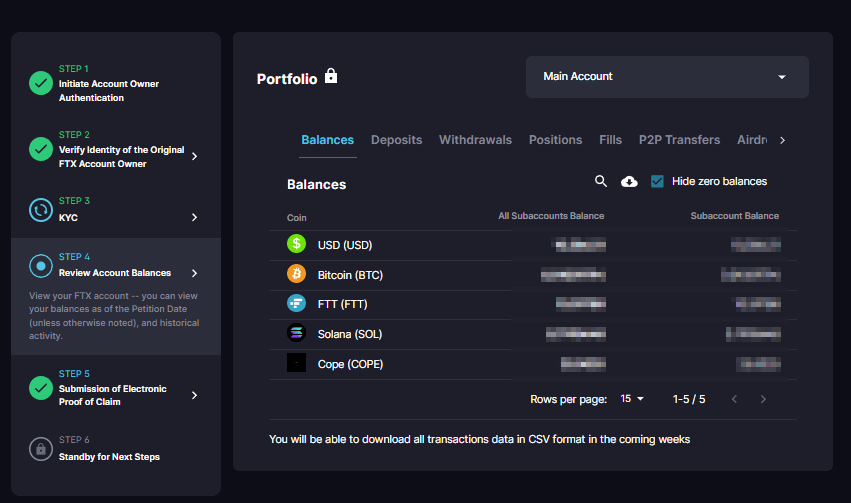Click the Hide zero balances label
851x503 pixels.
click(719, 181)
